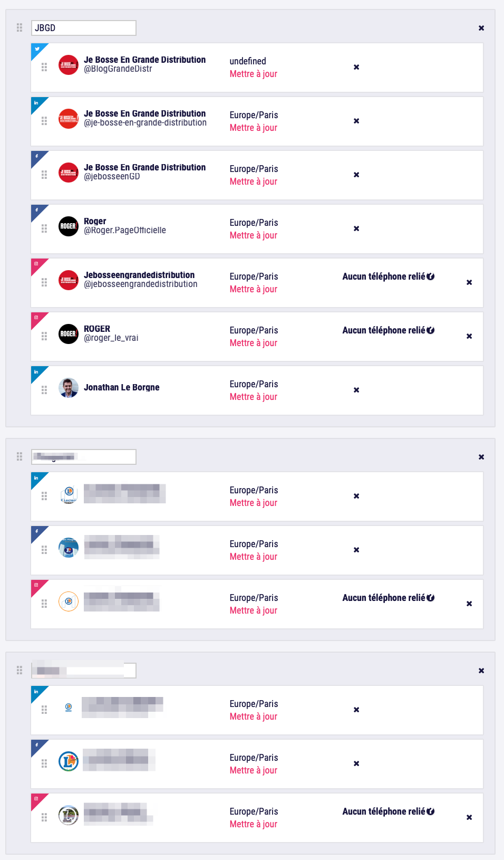Screen dimensions: 504x860
Task: Click drag handle for Jonathan Le Borgne
Action: 44,390
